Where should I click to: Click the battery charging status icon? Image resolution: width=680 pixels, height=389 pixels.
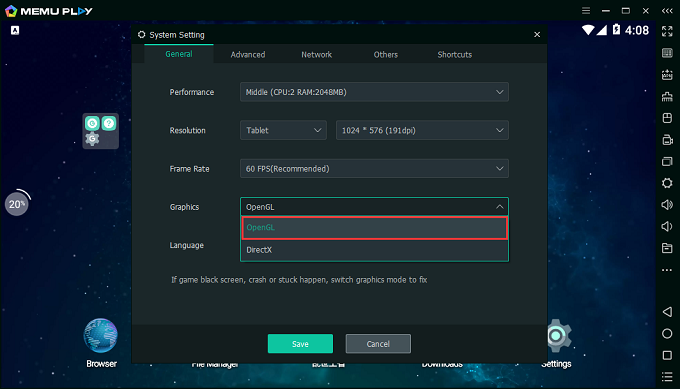[x=616, y=29]
